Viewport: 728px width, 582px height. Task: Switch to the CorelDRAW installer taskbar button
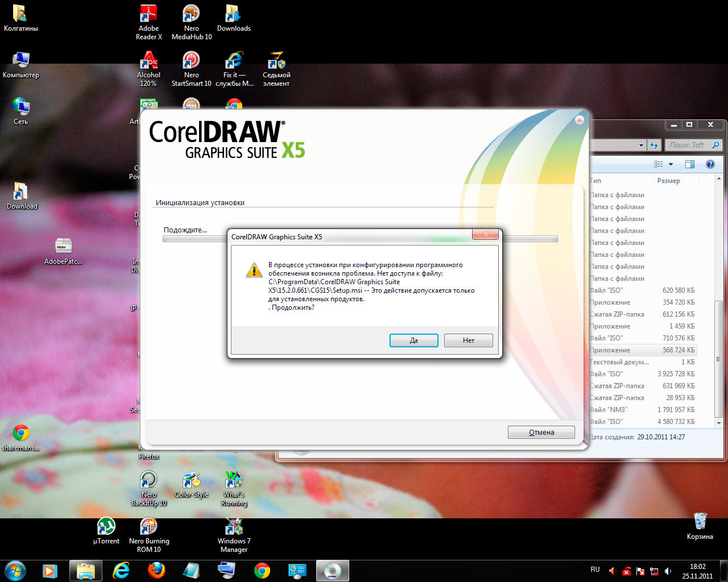tap(333, 570)
